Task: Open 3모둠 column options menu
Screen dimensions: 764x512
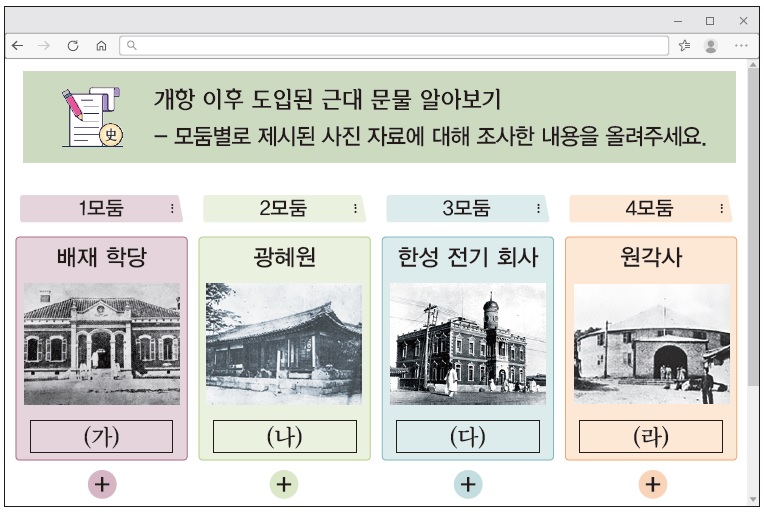Action: (x=538, y=209)
